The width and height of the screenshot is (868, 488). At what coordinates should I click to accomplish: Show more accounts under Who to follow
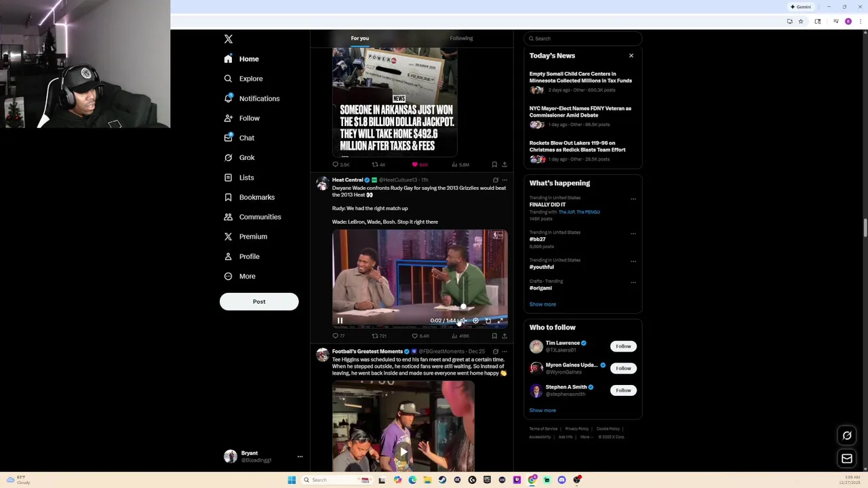click(542, 410)
